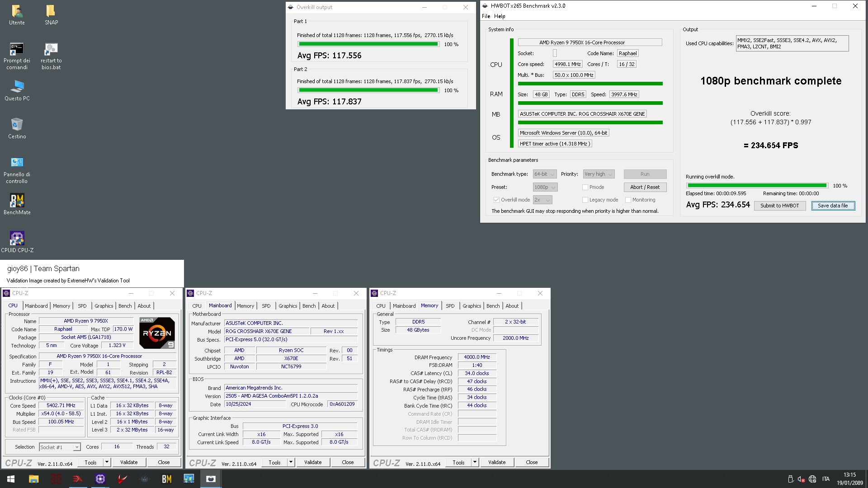868x488 pixels.
Task: Select CPU tab in CPU-Z Memory window
Action: tap(381, 306)
